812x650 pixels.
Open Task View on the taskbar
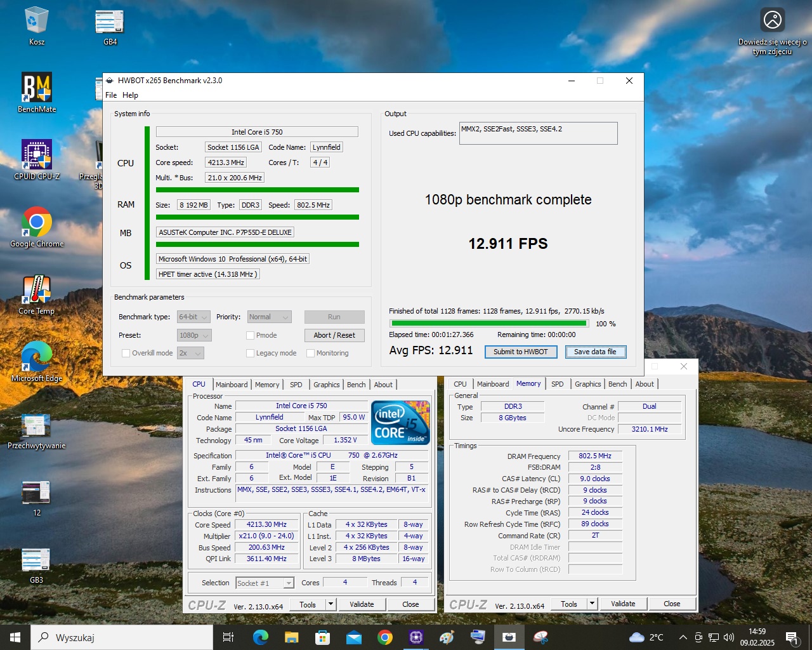pyautogui.click(x=228, y=637)
